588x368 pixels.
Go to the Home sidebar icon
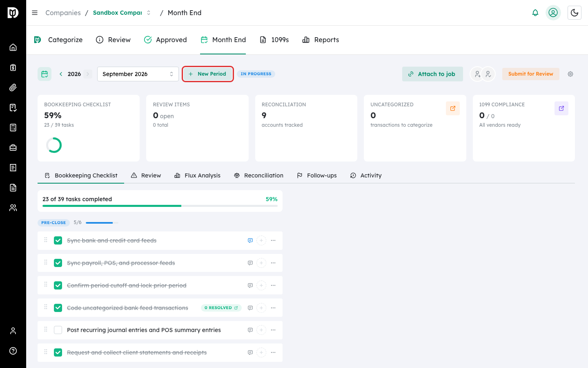(13, 47)
